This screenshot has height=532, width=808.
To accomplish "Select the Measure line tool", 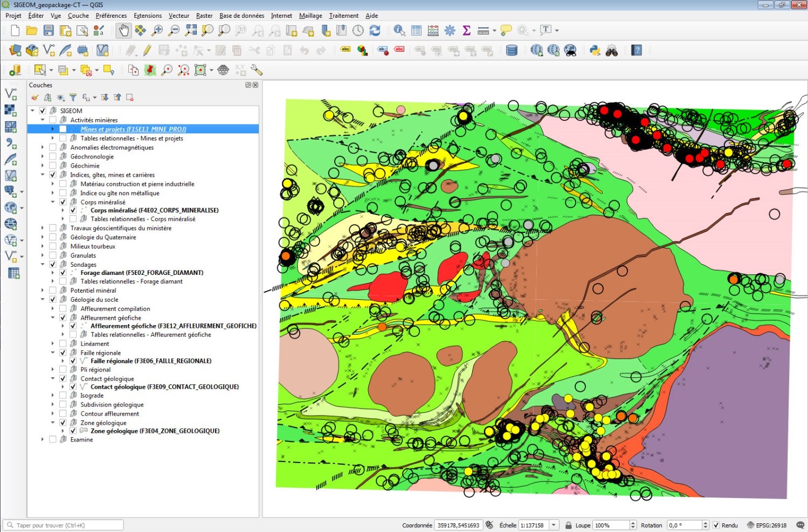I will pyautogui.click(x=483, y=31).
